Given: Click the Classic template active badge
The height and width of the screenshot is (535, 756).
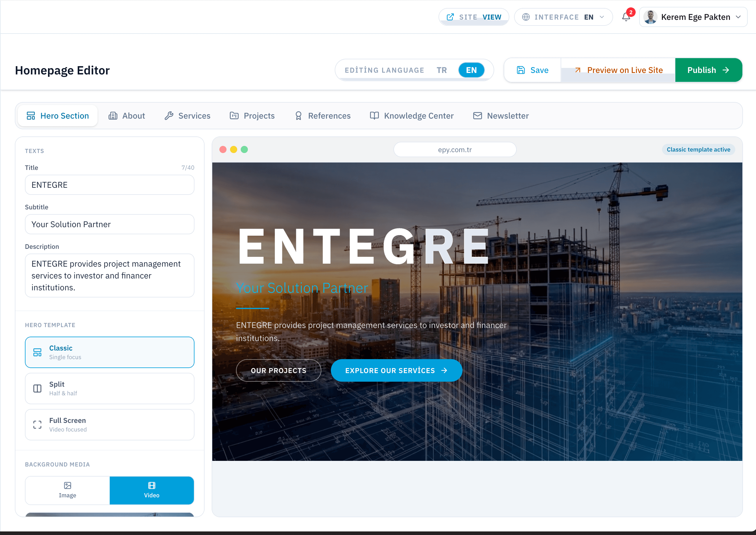Looking at the screenshot, I should (698, 149).
